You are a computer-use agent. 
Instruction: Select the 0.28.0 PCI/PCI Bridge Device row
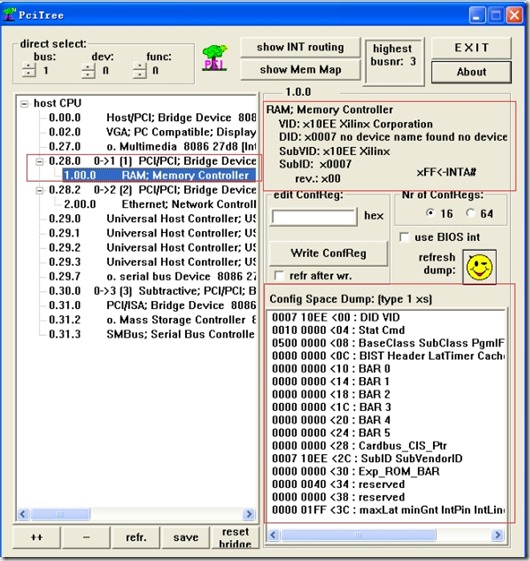pyautogui.click(x=152, y=161)
